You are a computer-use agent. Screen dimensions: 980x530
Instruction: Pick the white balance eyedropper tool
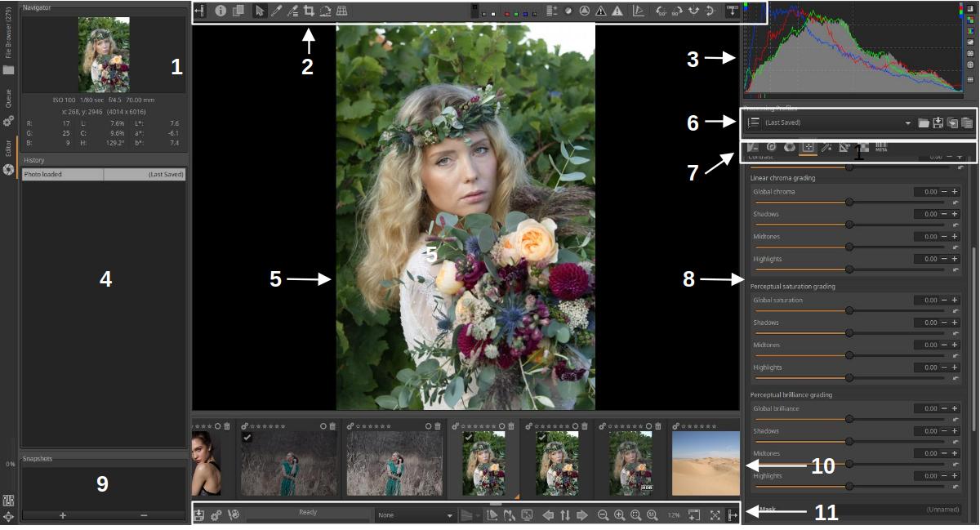(276, 11)
